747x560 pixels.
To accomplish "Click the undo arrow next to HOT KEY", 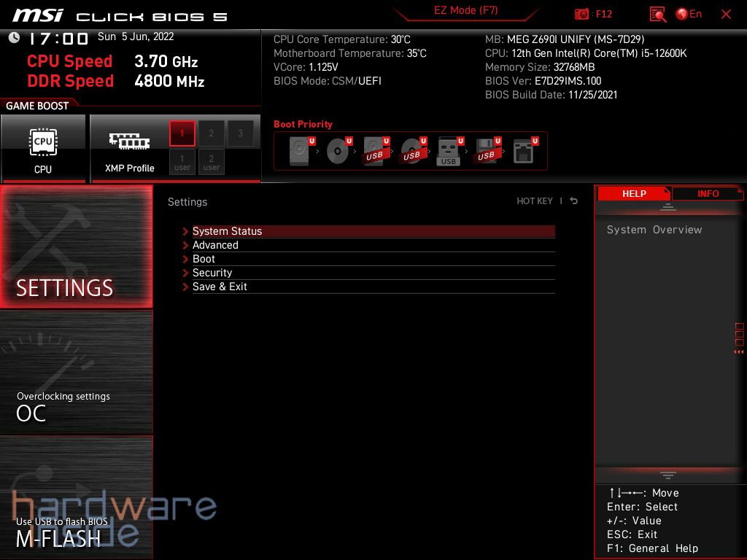I will [573, 201].
